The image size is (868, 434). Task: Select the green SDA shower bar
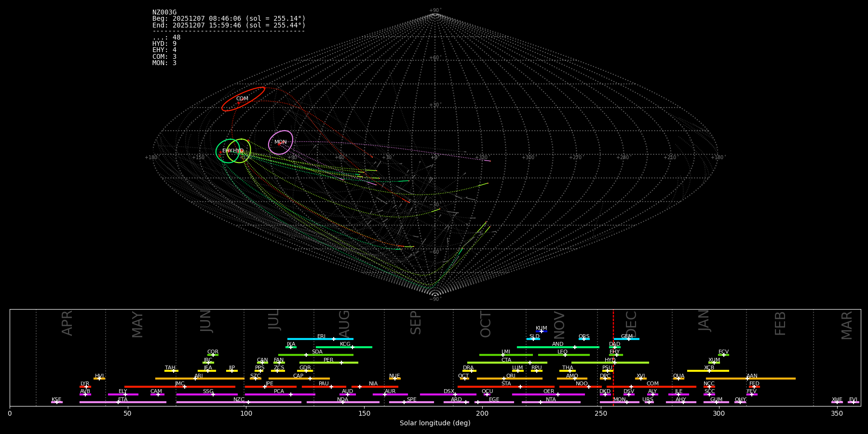pyautogui.click(x=316, y=355)
